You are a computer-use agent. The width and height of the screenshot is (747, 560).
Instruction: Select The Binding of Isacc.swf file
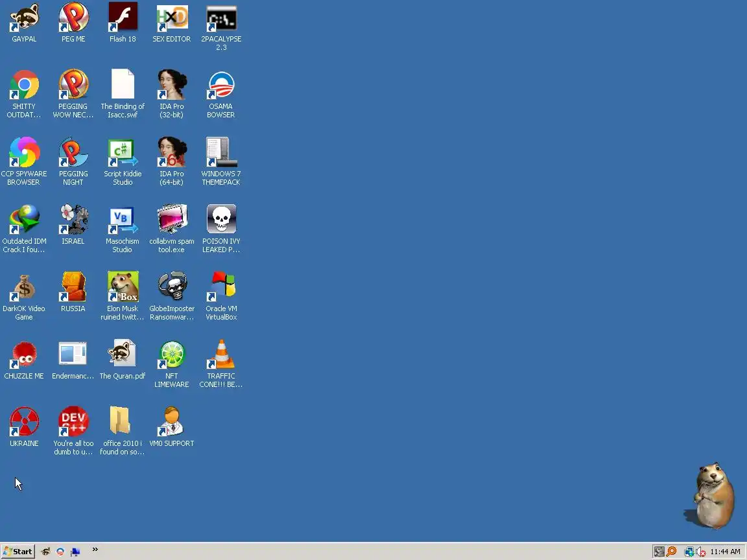pos(123,85)
